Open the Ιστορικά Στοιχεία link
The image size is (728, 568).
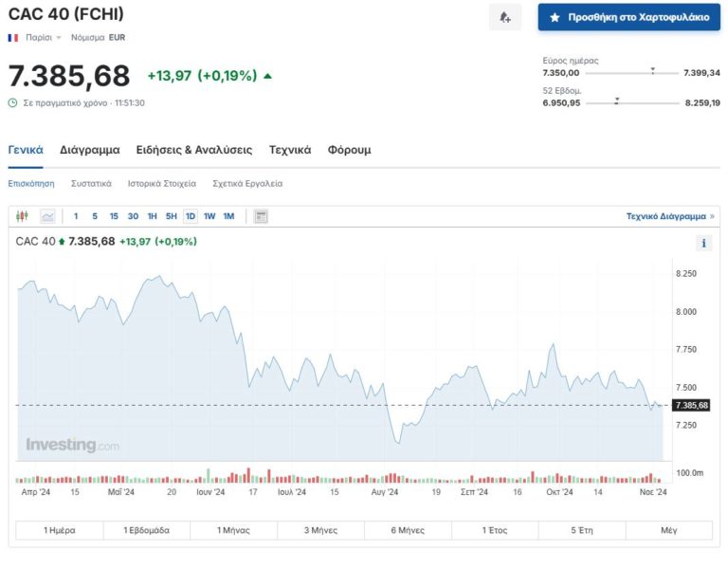click(162, 183)
